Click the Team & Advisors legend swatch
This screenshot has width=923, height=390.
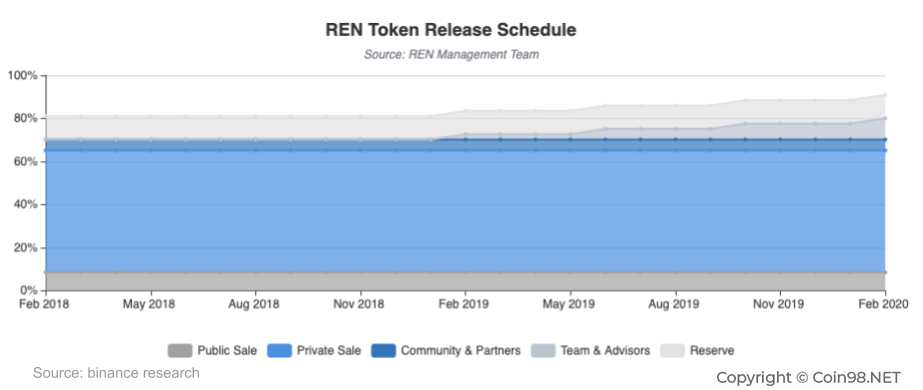point(543,351)
